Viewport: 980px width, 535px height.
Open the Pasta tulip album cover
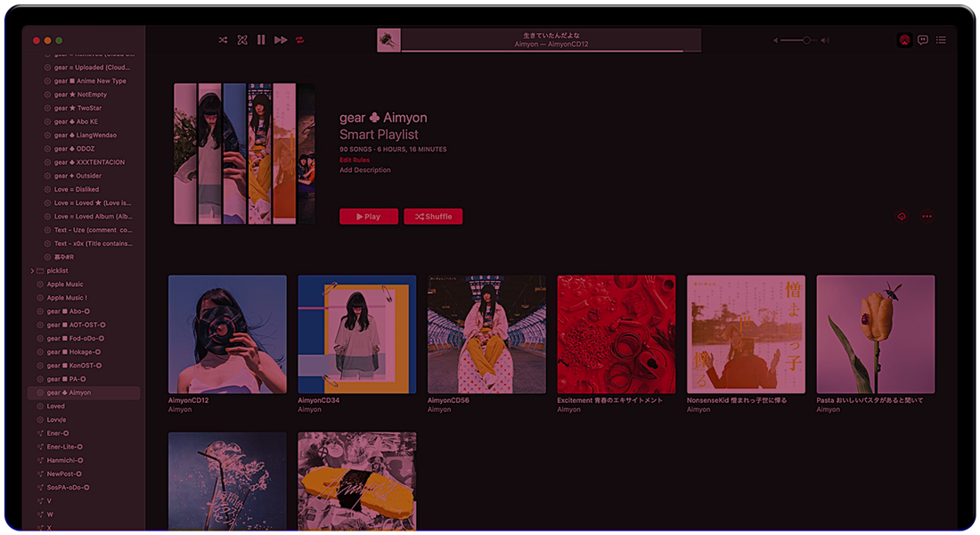point(876,334)
